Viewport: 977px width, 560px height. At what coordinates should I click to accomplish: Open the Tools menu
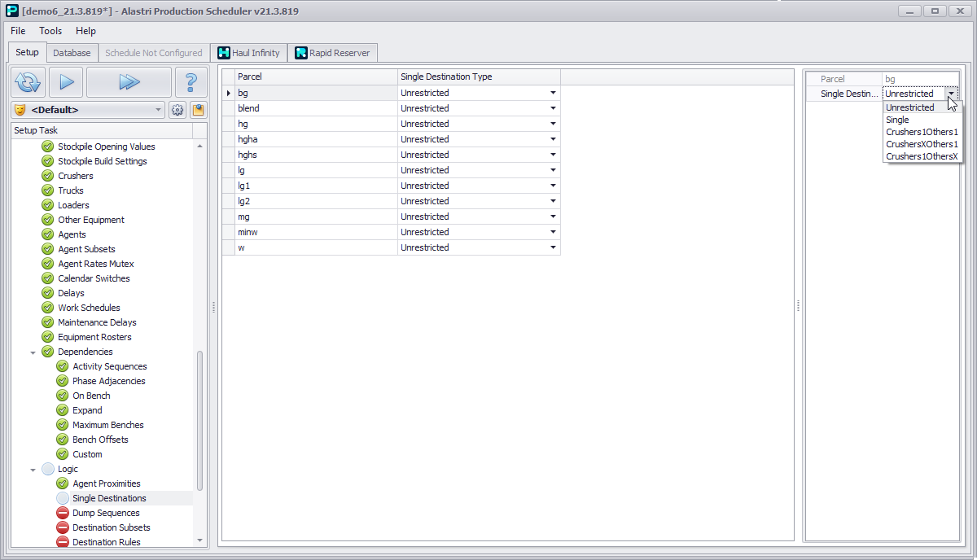pyautogui.click(x=50, y=31)
